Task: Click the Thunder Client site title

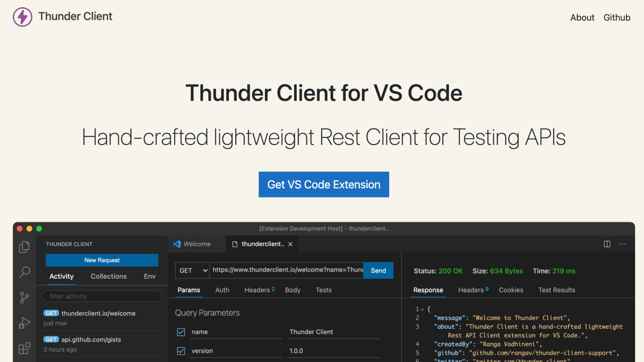Action: (75, 16)
